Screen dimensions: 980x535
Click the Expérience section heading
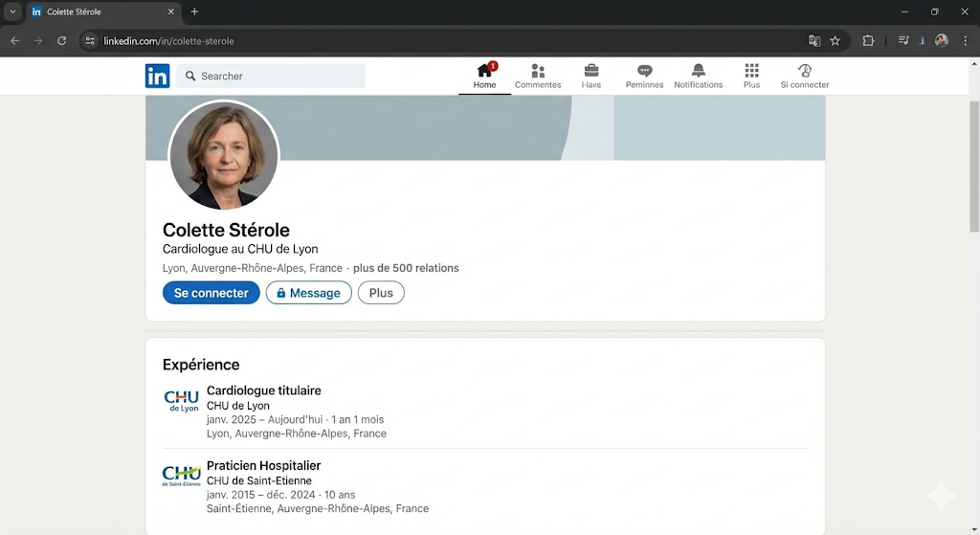201,365
